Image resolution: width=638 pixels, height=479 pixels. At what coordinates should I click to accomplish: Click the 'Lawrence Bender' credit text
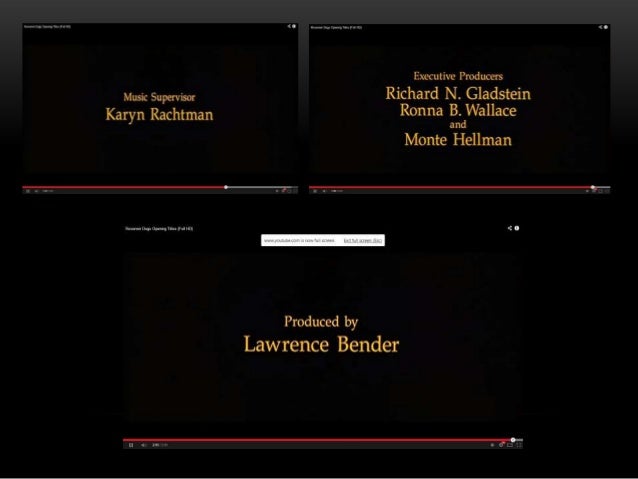(321, 344)
